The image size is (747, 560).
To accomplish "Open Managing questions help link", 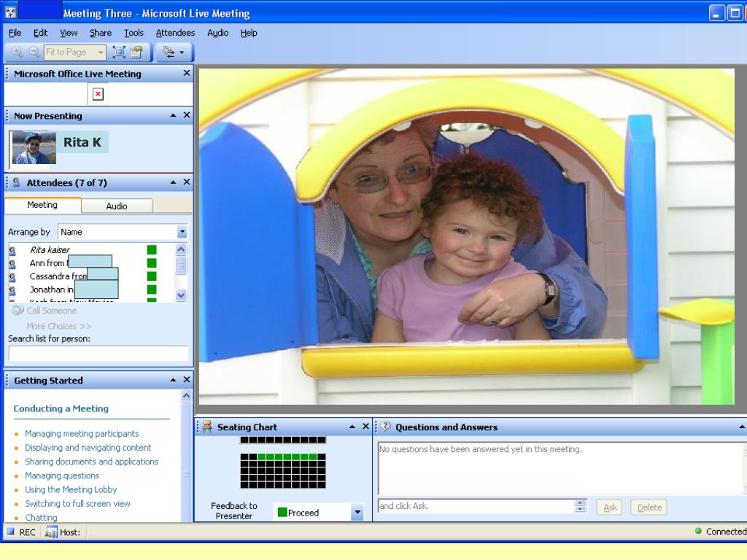I will point(62,475).
